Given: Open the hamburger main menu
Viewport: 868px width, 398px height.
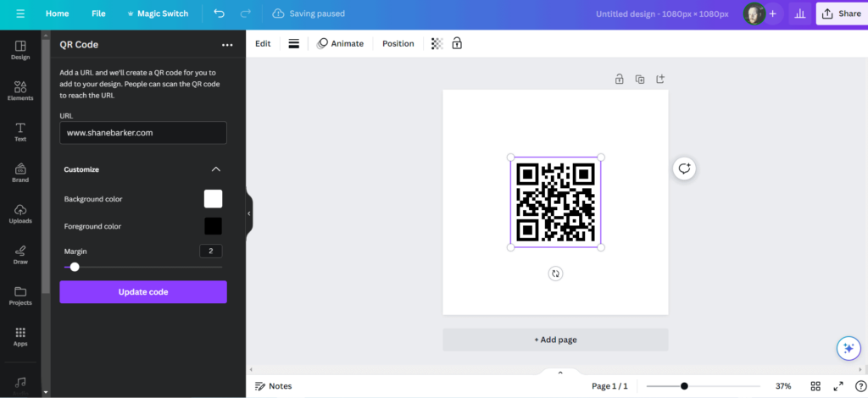Looking at the screenshot, I should point(20,14).
